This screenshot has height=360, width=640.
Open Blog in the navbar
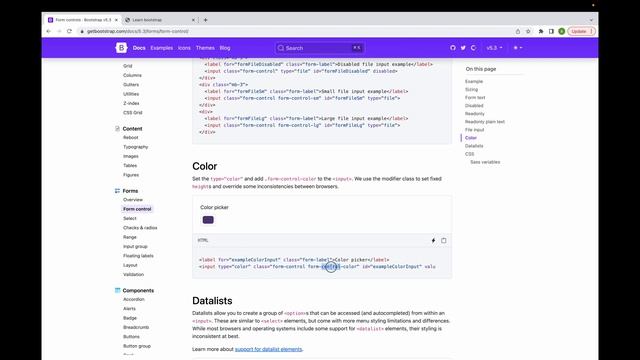(225, 48)
